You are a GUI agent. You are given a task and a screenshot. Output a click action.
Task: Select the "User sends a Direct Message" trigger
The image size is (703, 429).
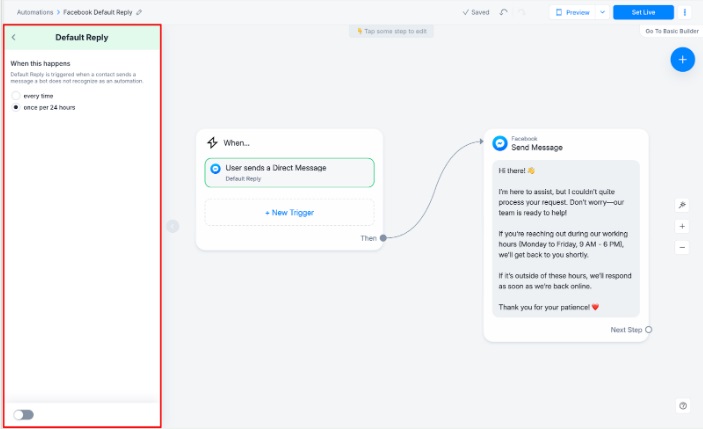click(289, 172)
